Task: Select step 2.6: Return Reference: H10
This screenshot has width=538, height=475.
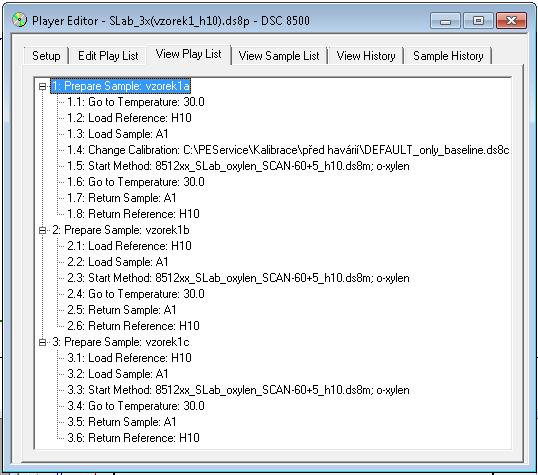Action: (133, 326)
